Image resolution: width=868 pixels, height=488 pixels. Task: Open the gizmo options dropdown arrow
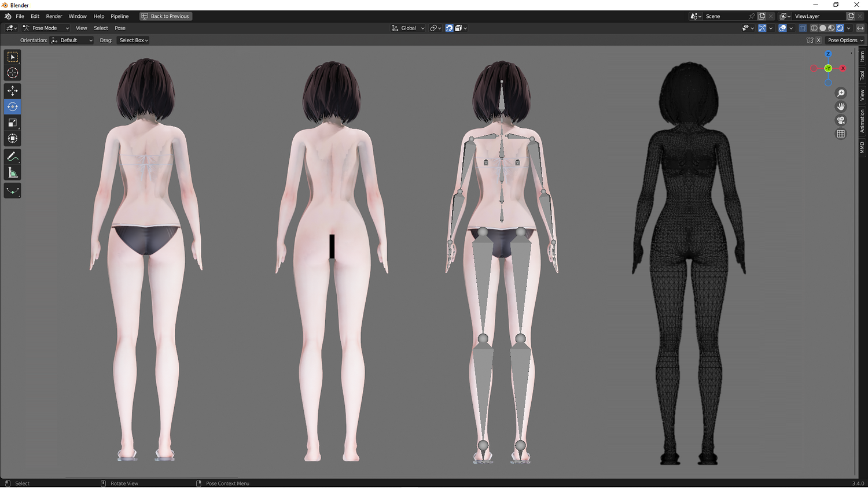[771, 28]
